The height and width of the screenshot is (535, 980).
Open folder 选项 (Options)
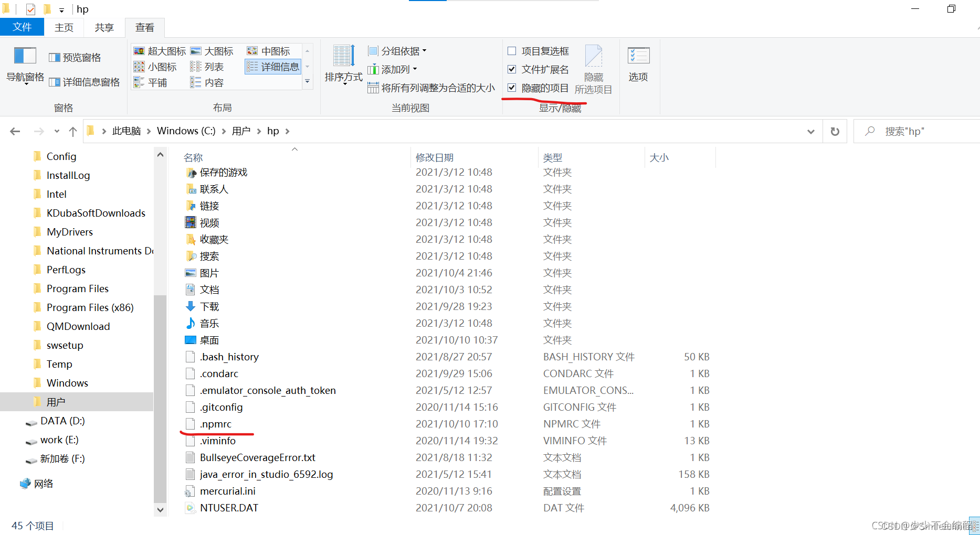coord(638,63)
